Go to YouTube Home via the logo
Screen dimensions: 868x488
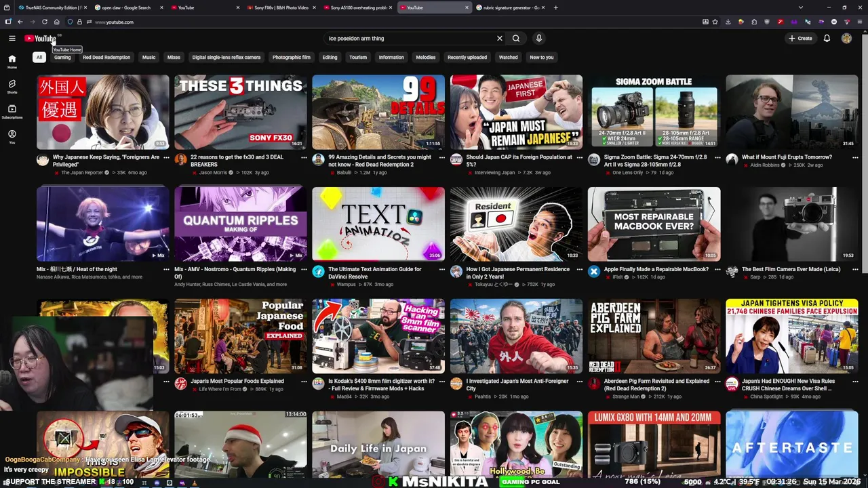click(x=41, y=39)
